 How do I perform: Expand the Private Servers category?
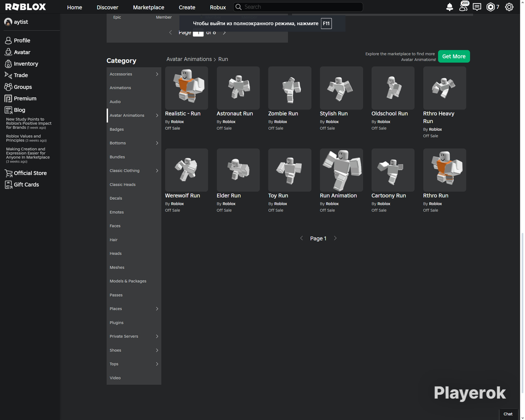(x=157, y=336)
